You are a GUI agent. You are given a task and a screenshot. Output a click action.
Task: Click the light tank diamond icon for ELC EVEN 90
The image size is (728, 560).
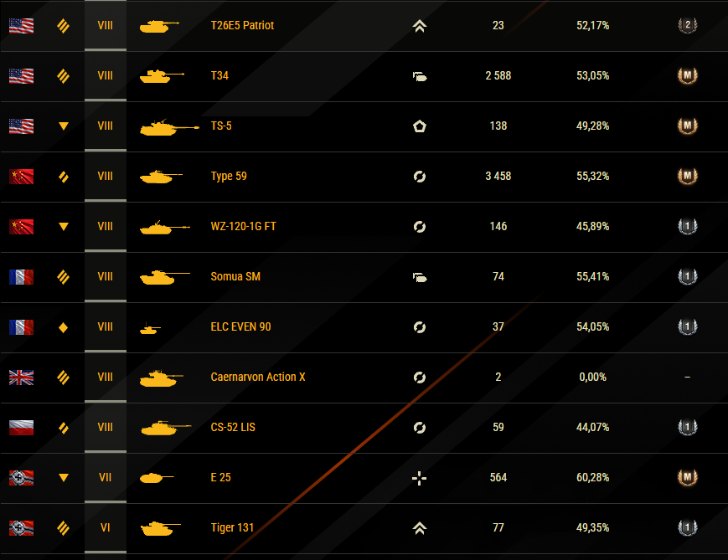(64, 327)
